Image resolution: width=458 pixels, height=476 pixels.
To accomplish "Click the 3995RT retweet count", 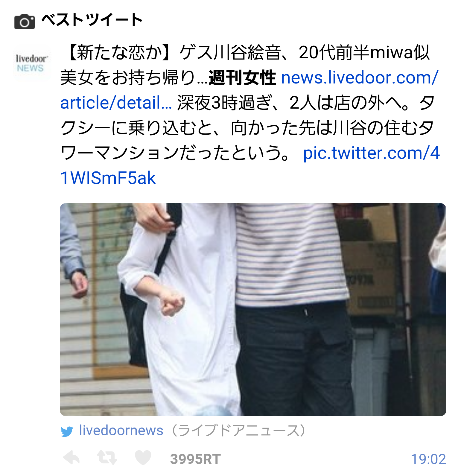I will point(195,459).
